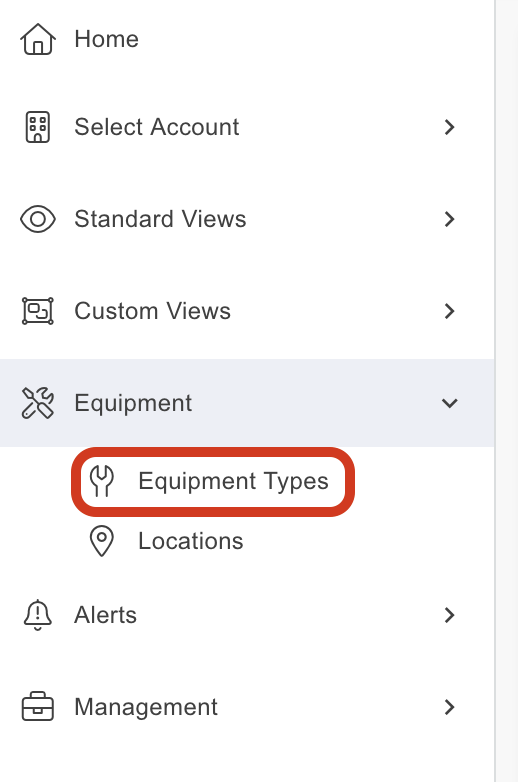Select the Alerts menu label

[x=105, y=615]
